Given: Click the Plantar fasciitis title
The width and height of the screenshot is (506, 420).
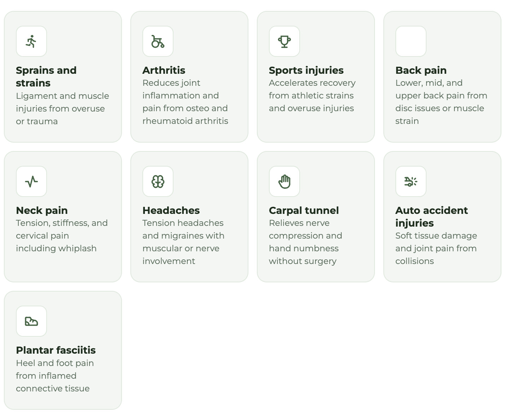Looking at the screenshot, I should tap(56, 350).
